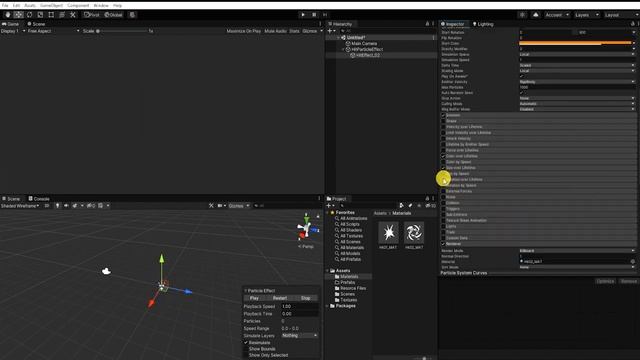Click the Material object picker circle
The image size is (640, 360).
(633, 262)
